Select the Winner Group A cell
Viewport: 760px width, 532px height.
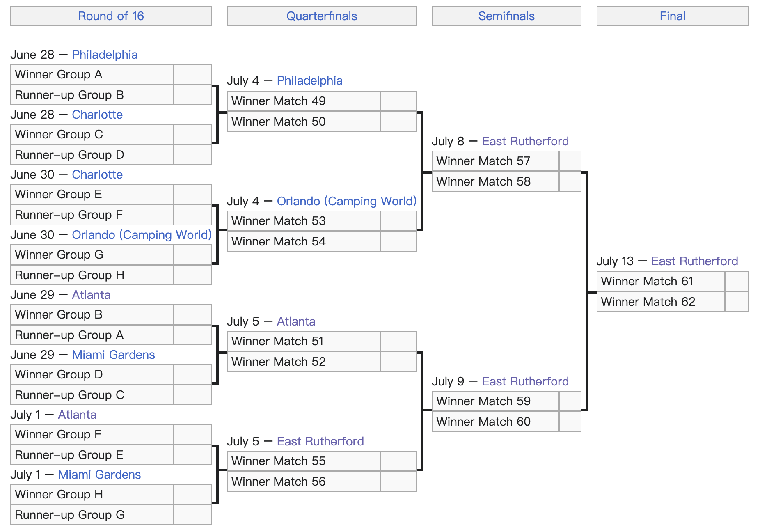pos(92,74)
